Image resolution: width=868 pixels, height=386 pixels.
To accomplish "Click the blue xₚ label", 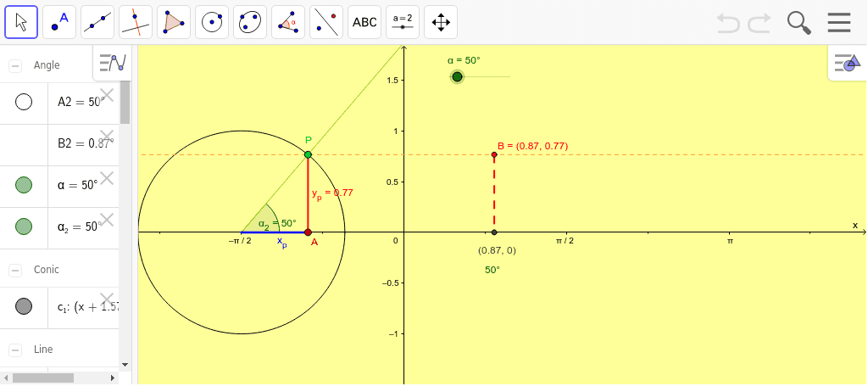I will point(282,243).
